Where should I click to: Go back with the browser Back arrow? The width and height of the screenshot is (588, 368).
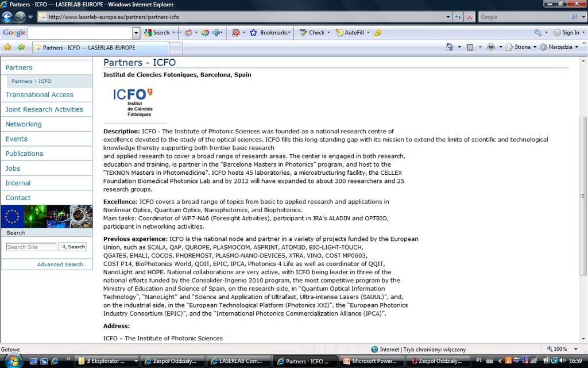pyautogui.click(x=7, y=17)
